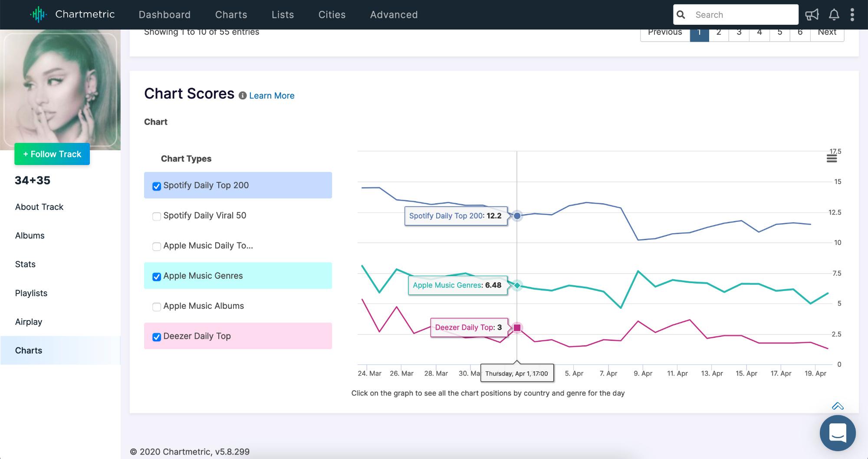Click the Follow Track button
Viewport: 868px width, 459px height.
(x=52, y=154)
